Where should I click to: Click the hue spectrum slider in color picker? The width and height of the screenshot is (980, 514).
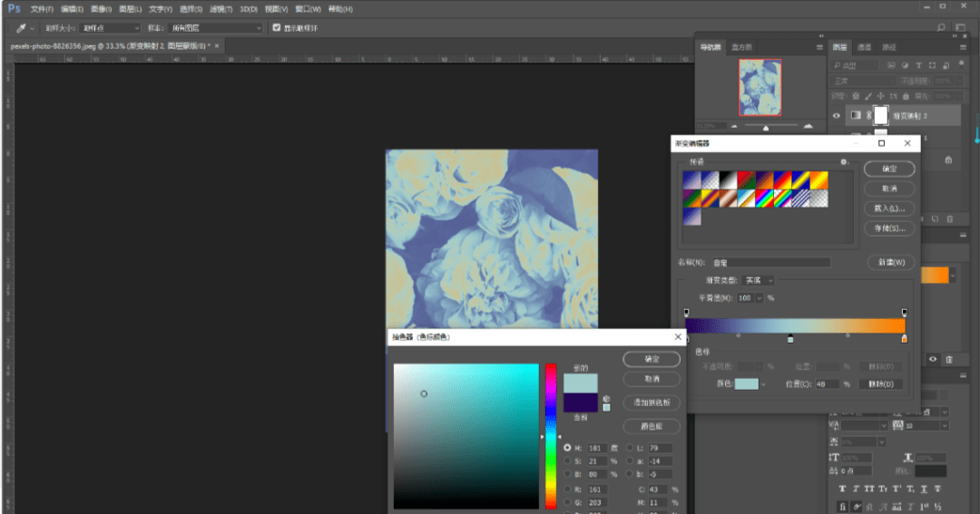click(551, 436)
